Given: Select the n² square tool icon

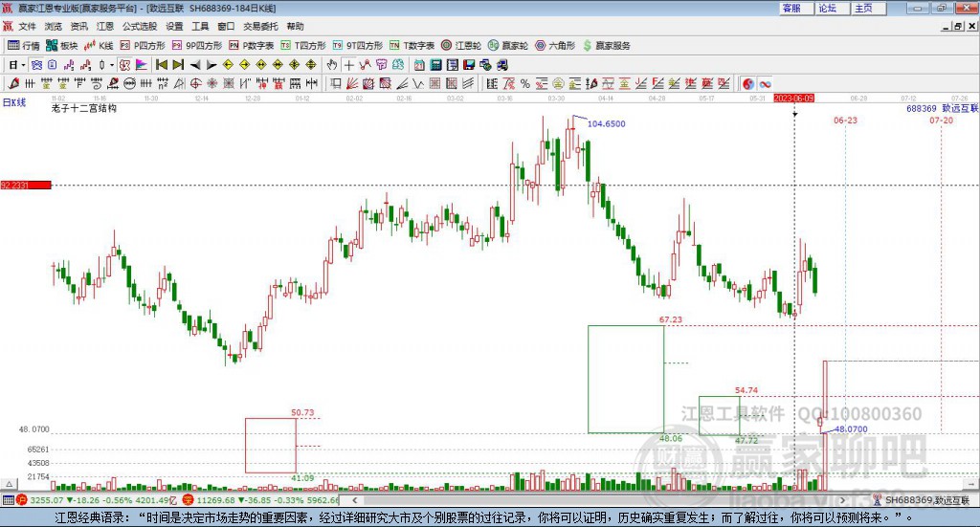Looking at the screenshot, I should click(x=163, y=83).
